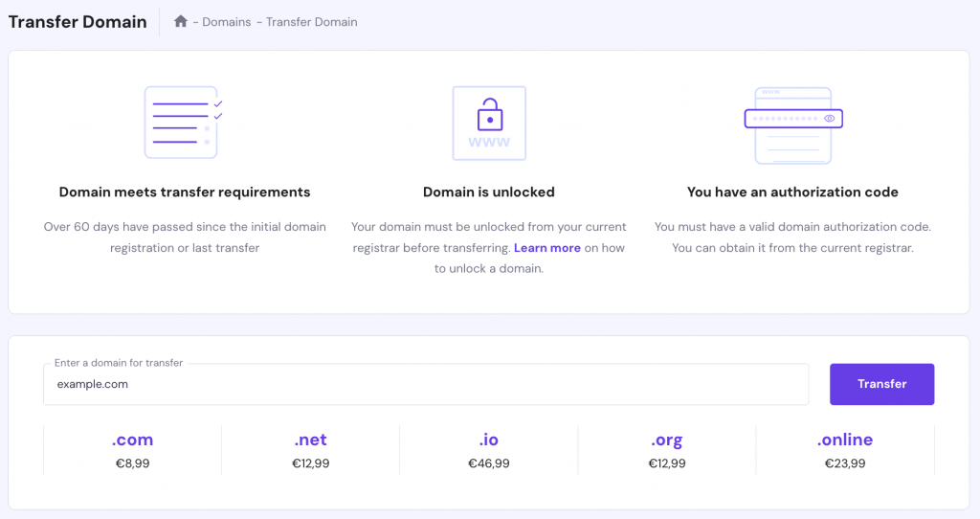The height and width of the screenshot is (519, 980).
Task: Focus the domain for transfer input field
Action: coord(426,384)
